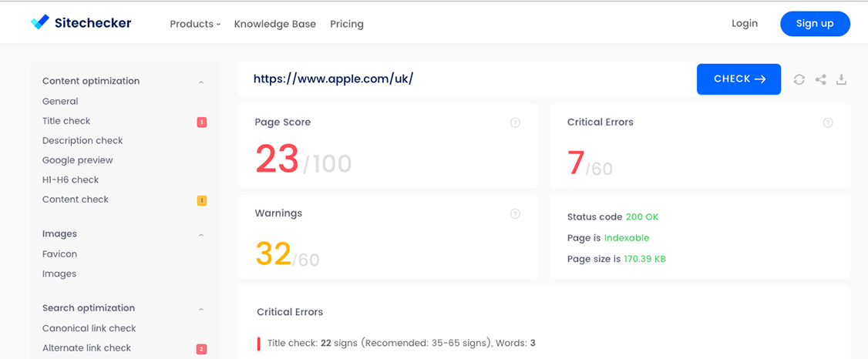This screenshot has width=868, height=359.
Task: Click the URL input field
Action: pyautogui.click(x=466, y=79)
